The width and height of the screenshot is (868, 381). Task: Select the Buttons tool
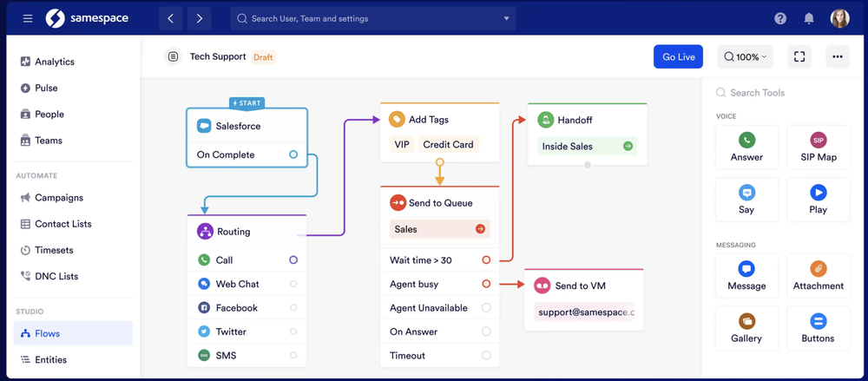819,328
